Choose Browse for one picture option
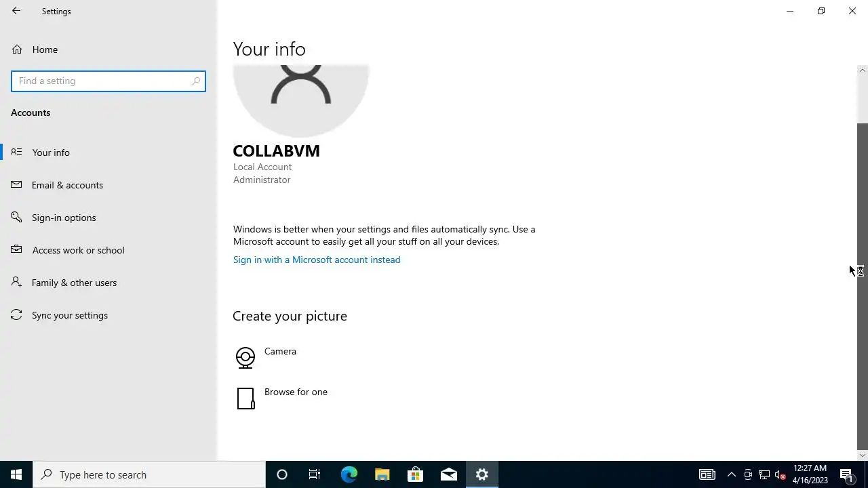This screenshot has width=868, height=488. (296, 392)
